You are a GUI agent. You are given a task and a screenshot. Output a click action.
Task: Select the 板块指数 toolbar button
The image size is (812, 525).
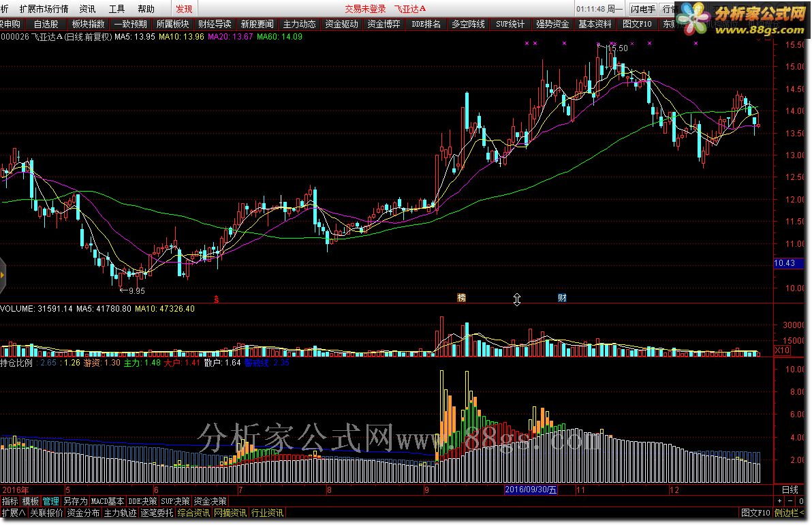88,24
